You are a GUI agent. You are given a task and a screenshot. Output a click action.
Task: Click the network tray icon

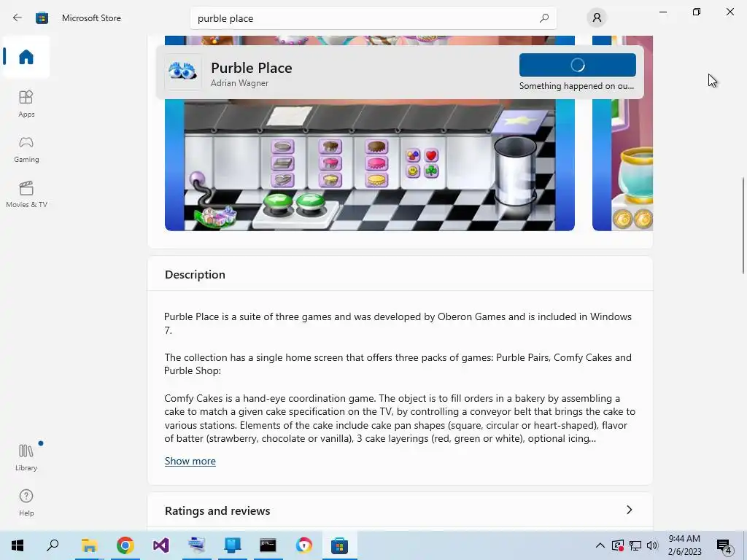point(635,545)
